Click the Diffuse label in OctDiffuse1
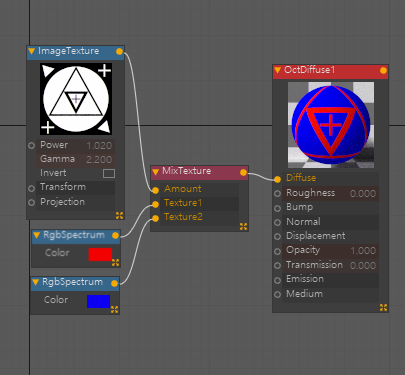This screenshot has width=405, height=375. [x=301, y=178]
